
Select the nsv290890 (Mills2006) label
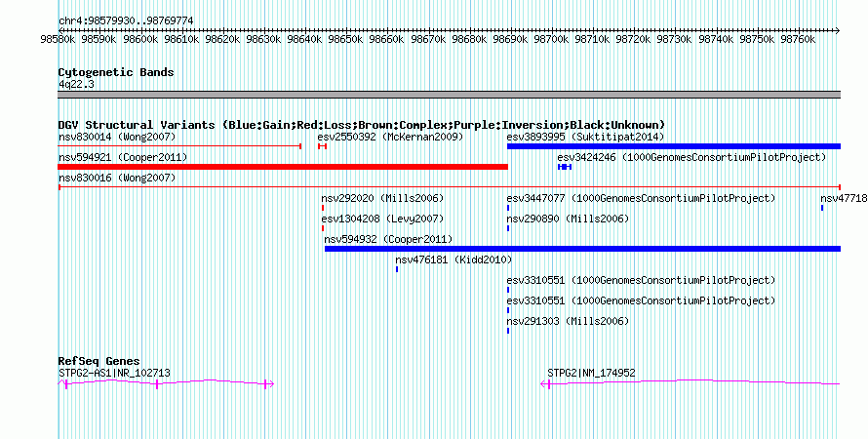568,219
